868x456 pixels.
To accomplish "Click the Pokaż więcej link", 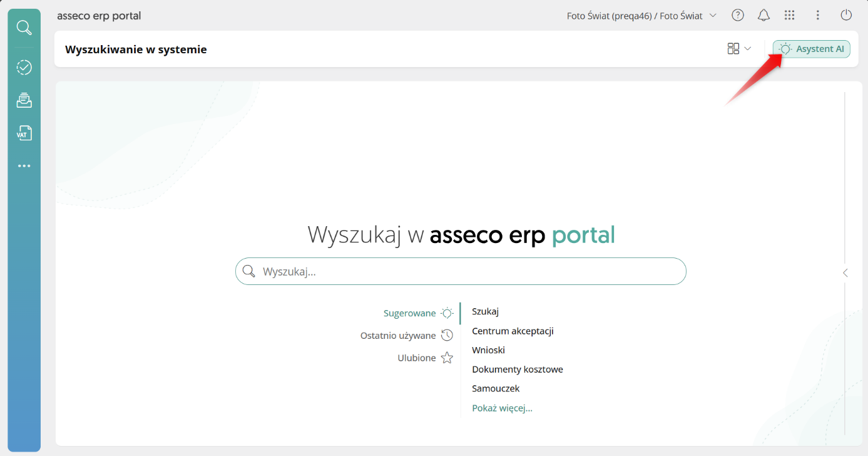I will point(502,408).
